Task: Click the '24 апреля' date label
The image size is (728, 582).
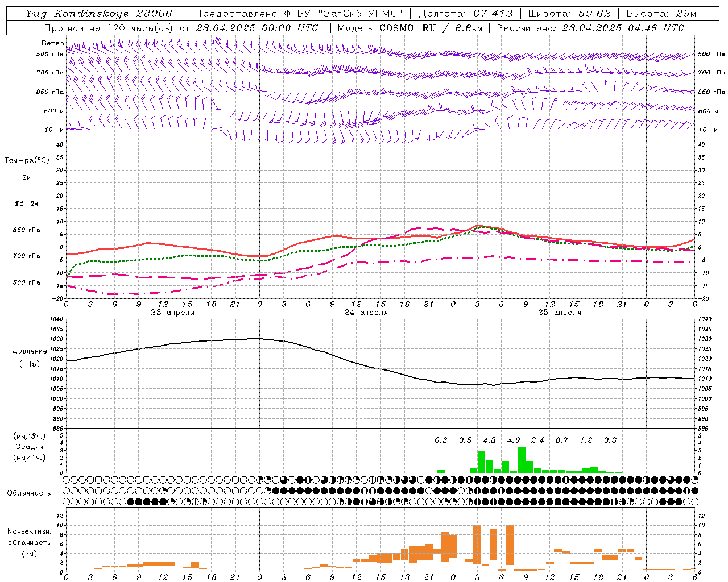Action: (x=366, y=313)
